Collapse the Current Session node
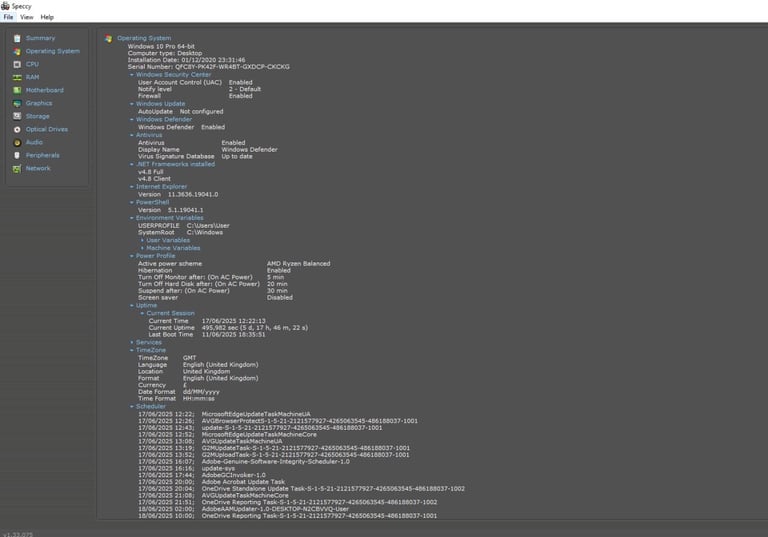Viewport: 768px width, 537px height. (142, 314)
